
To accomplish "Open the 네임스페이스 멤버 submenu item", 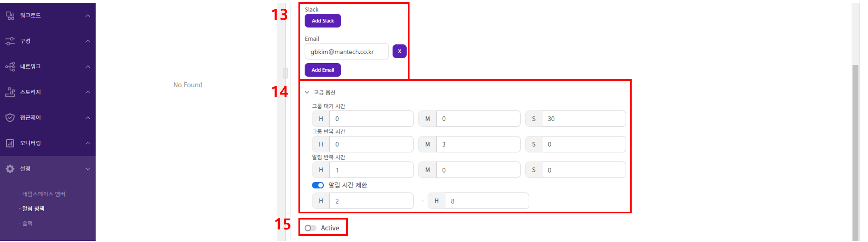I will coord(44,194).
